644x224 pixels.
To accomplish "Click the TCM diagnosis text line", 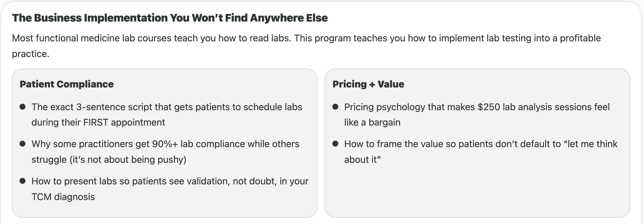I will [63, 197].
